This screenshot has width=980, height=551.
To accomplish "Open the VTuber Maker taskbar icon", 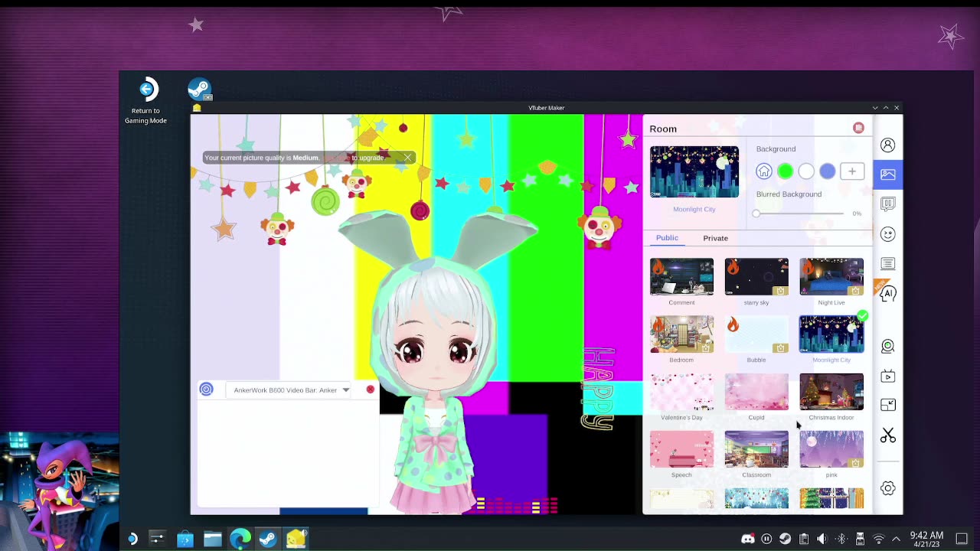I will [296, 539].
